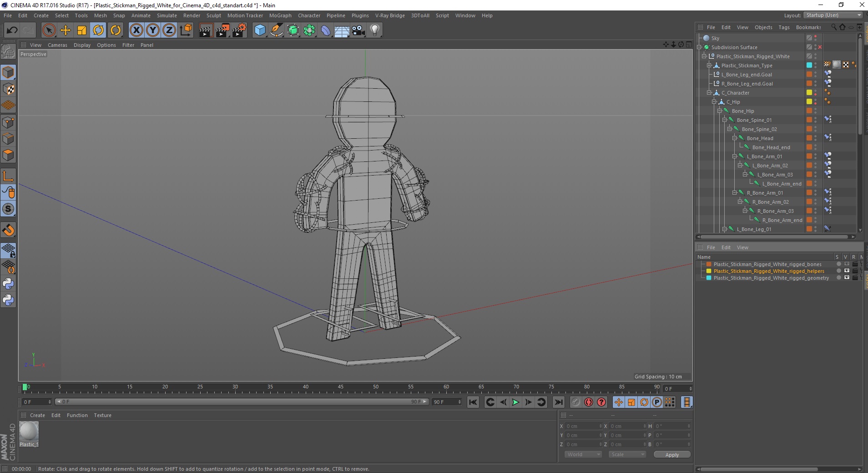The image size is (868, 473).
Task: Open the Array modeling objects icon
Action: point(309,30)
